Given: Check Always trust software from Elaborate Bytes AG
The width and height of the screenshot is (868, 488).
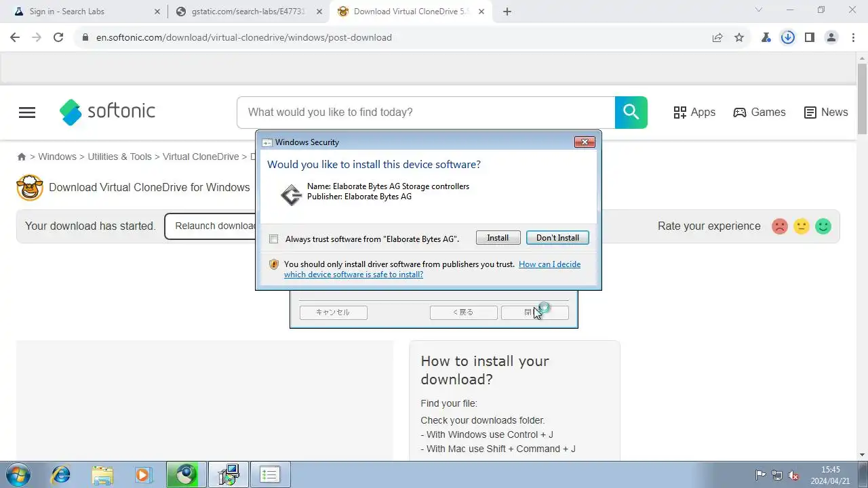Looking at the screenshot, I should click(x=274, y=239).
